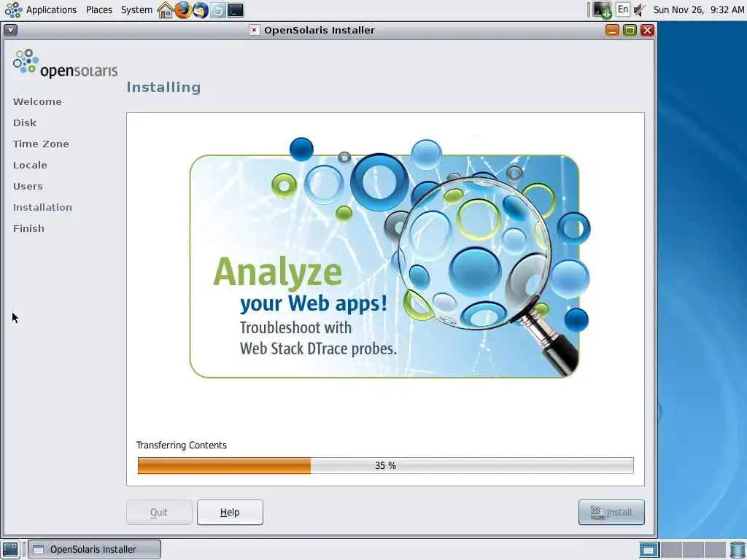The width and height of the screenshot is (747, 560).
Task: Click the network status tray icon
Action: (x=602, y=10)
